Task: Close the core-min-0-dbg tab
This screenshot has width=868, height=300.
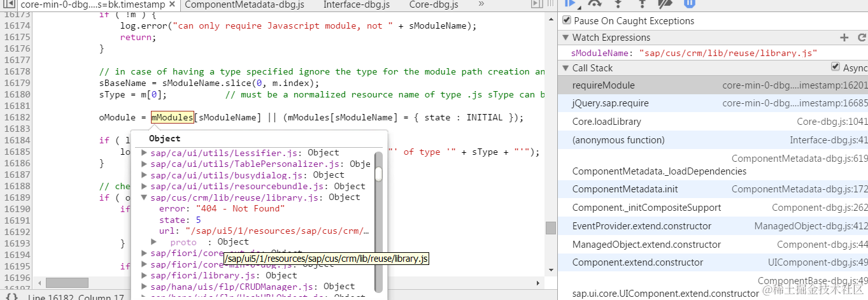Action: tap(173, 4)
